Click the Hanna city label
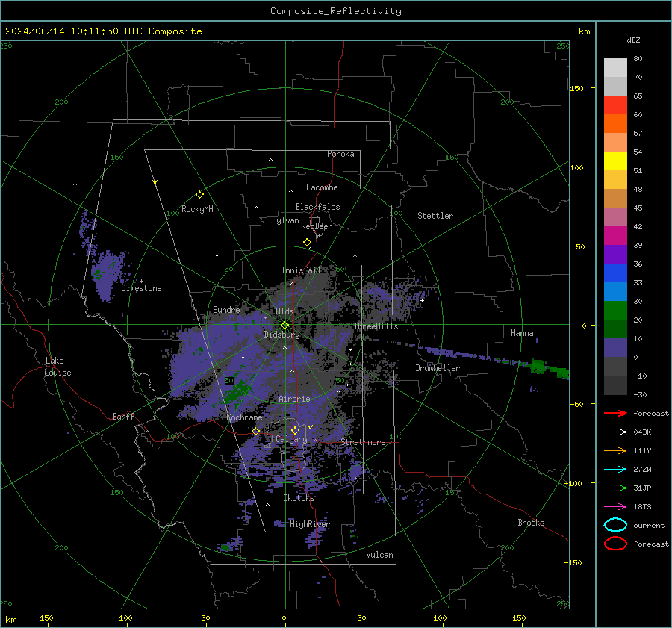Viewport: 672px width, 628px height. pos(522,332)
